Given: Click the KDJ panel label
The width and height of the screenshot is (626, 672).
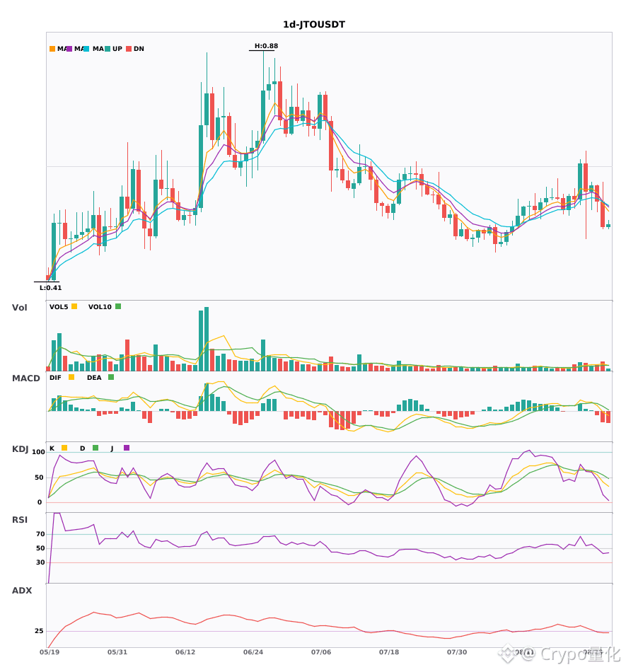Looking at the screenshot, I should 20,449.
